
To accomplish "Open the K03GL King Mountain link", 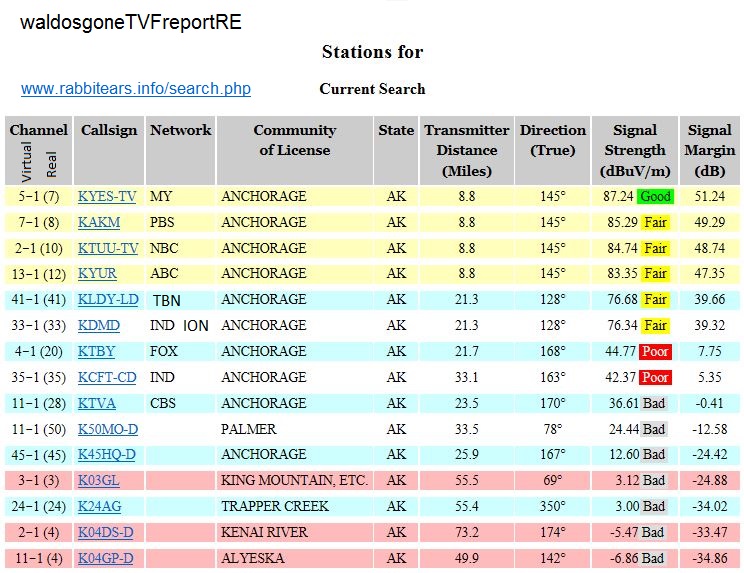I will tap(99, 481).
